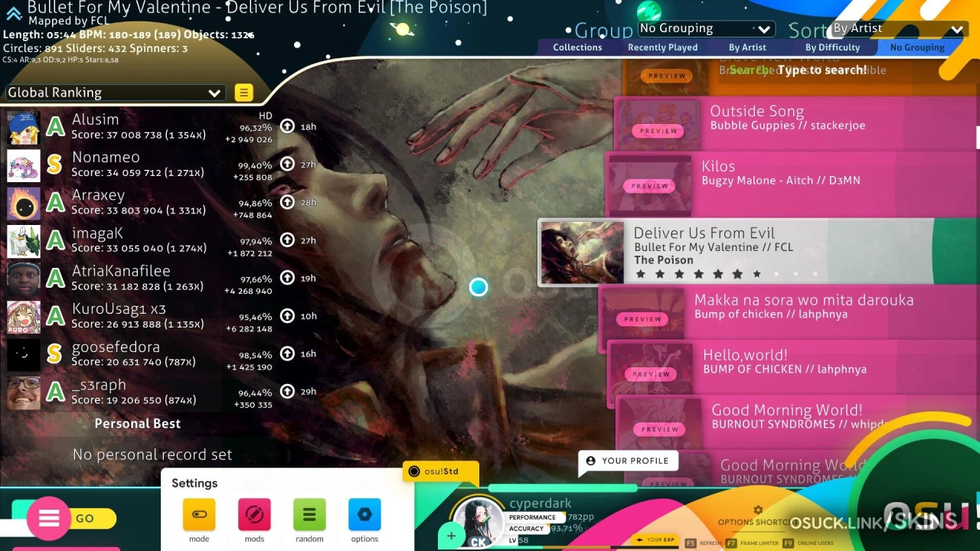Click the Deliver Us From Evil cover thumbnail
This screenshot has width=980, height=551.
click(x=583, y=253)
